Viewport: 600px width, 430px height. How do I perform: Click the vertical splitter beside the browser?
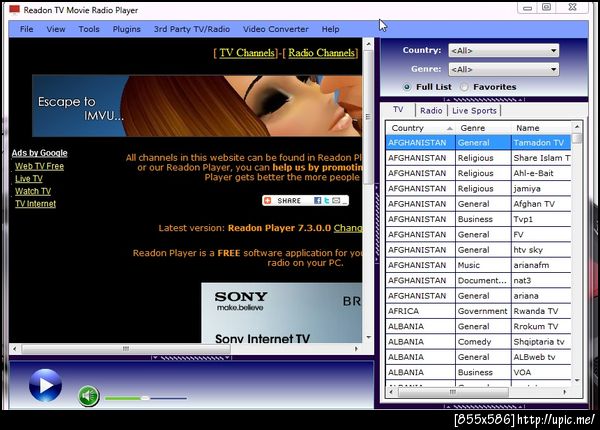[377, 224]
